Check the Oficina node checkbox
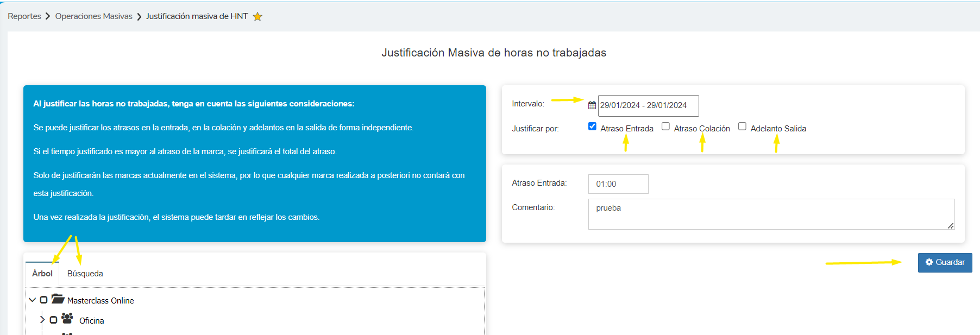Screen dimensions: 980x335 53,320
